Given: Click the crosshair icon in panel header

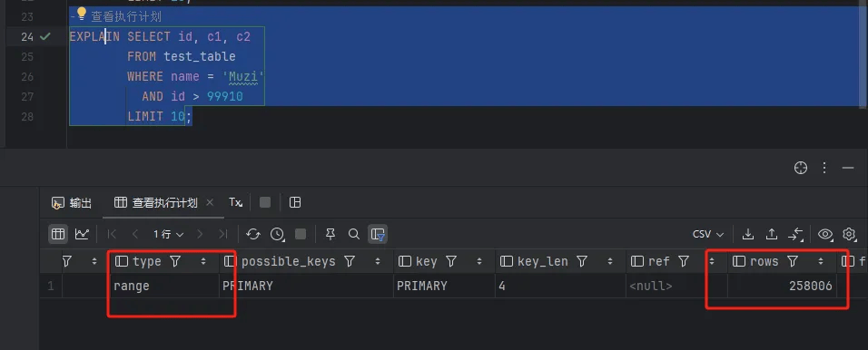Looking at the screenshot, I should point(801,168).
